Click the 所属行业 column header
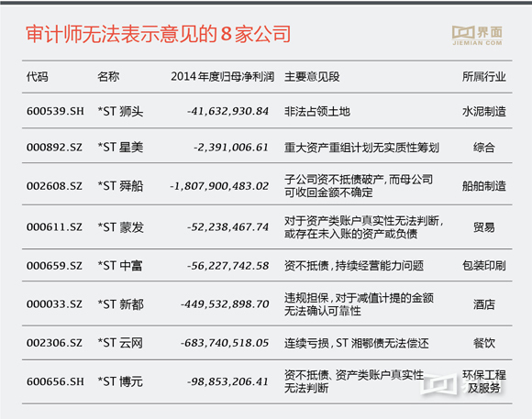 (483, 77)
